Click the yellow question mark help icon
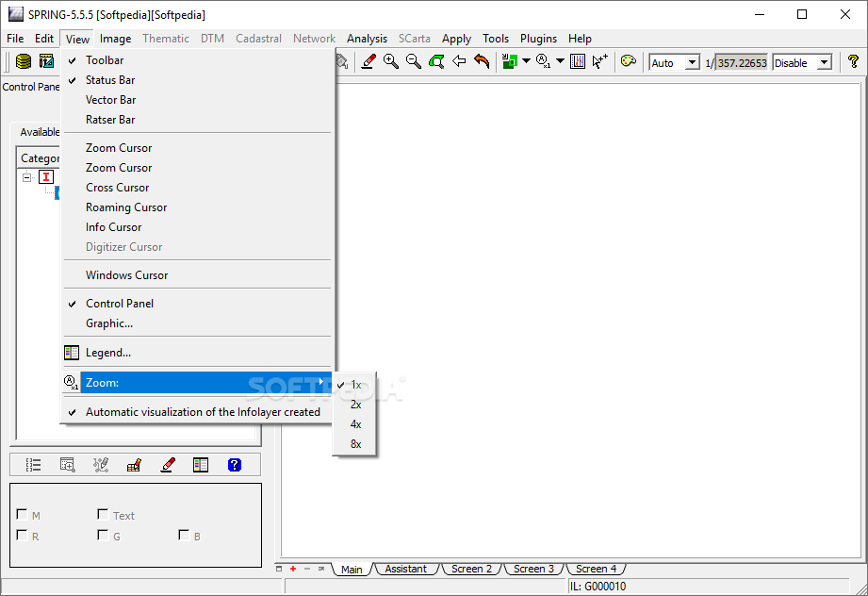 pyautogui.click(x=853, y=61)
